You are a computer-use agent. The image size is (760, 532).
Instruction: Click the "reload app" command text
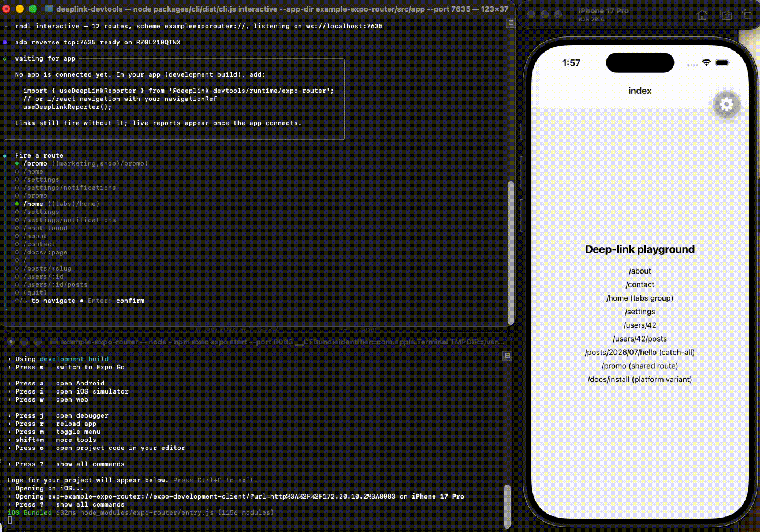point(76,424)
